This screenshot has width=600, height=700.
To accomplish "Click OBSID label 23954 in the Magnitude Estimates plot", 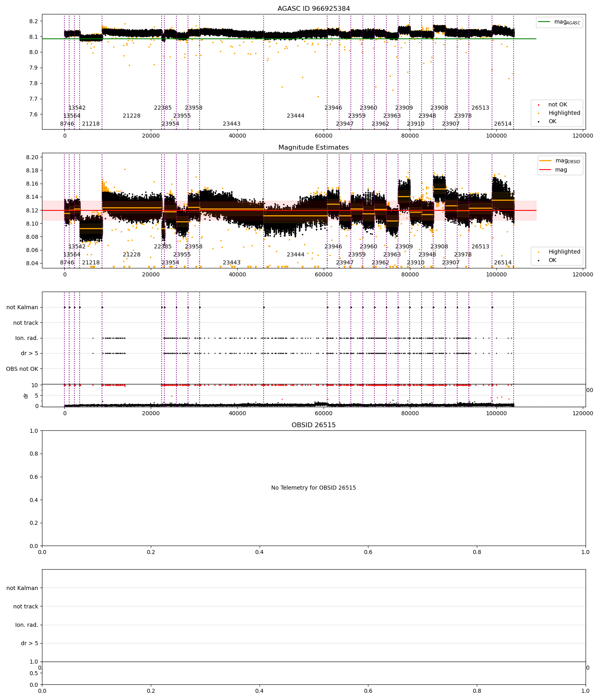I will (170, 263).
